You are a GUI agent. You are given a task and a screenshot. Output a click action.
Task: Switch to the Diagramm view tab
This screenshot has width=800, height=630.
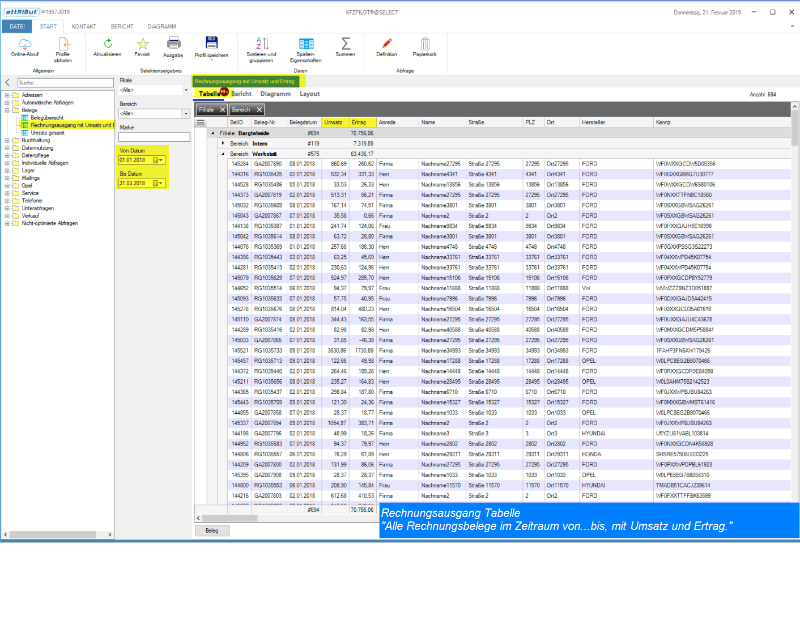tap(275, 94)
